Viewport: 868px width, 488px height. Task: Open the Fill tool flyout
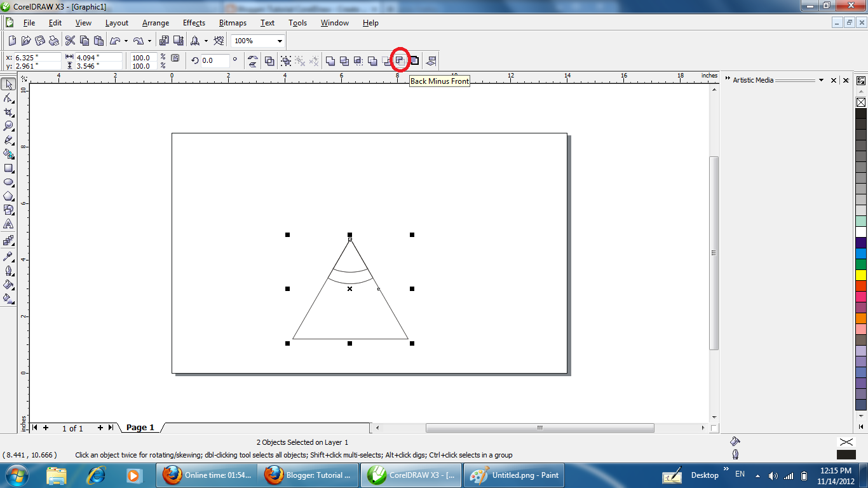[9, 284]
